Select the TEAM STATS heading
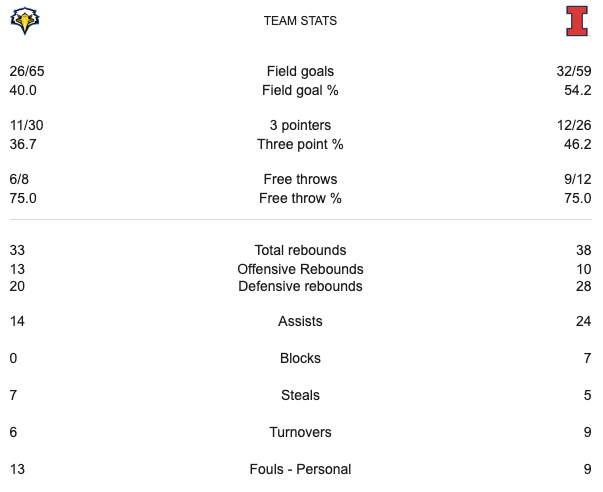The width and height of the screenshot is (603, 492). pyautogui.click(x=300, y=21)
